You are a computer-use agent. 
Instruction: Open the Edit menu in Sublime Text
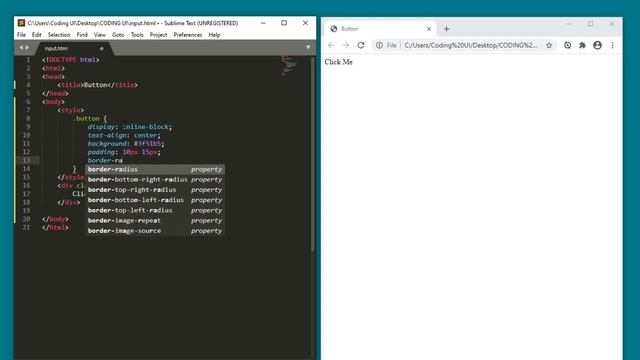37,35
